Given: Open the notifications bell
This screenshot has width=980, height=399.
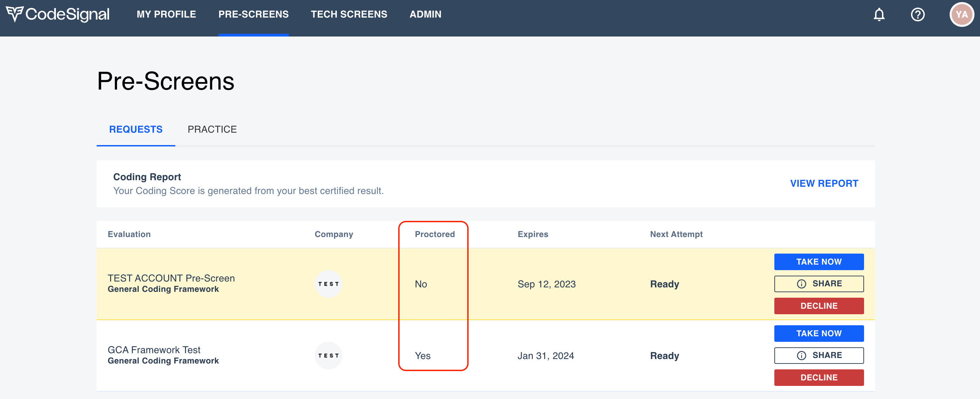Looking at the screenshot, I should point(879,14).
